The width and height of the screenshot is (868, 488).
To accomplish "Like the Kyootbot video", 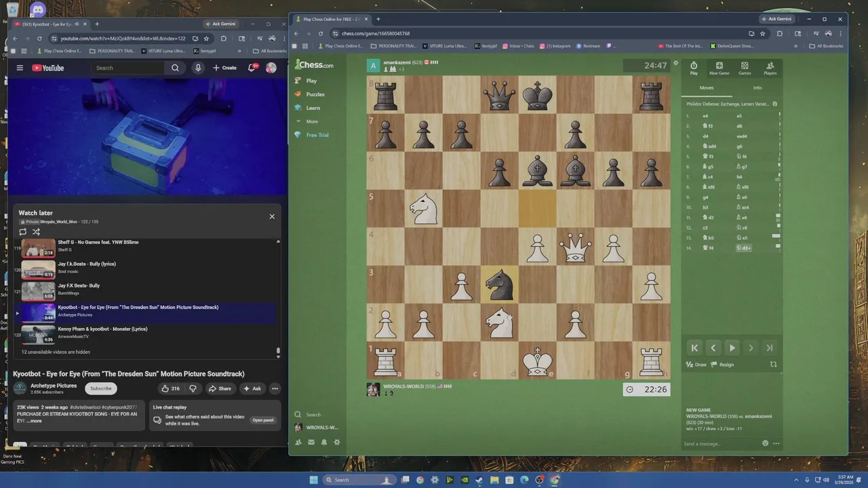I will tap(170, 388).
